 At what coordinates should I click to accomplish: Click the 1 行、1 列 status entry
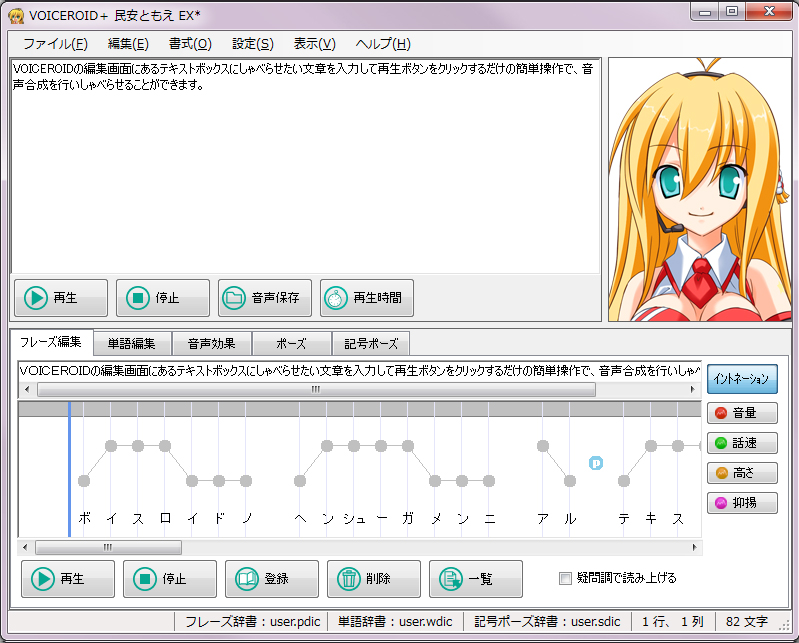673,622
